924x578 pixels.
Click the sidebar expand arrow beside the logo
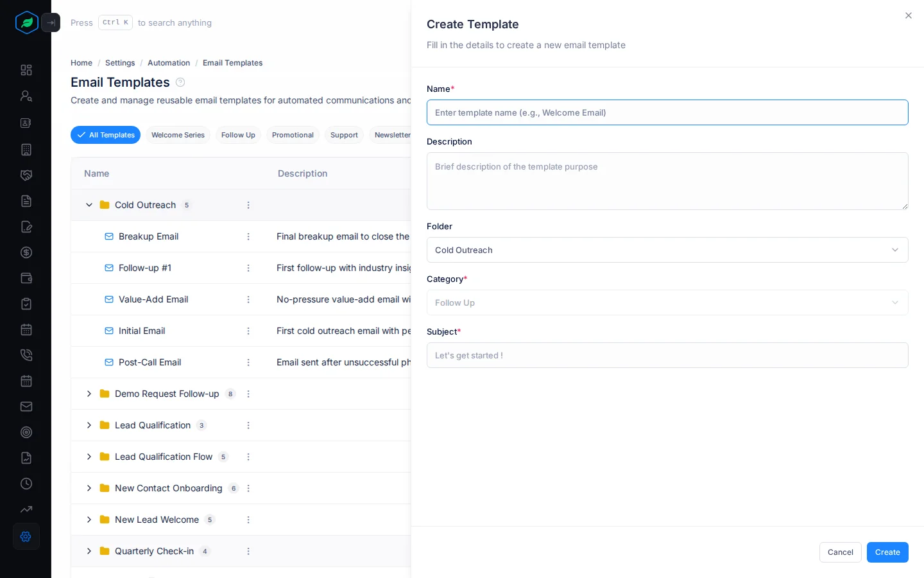click(51, 22)
